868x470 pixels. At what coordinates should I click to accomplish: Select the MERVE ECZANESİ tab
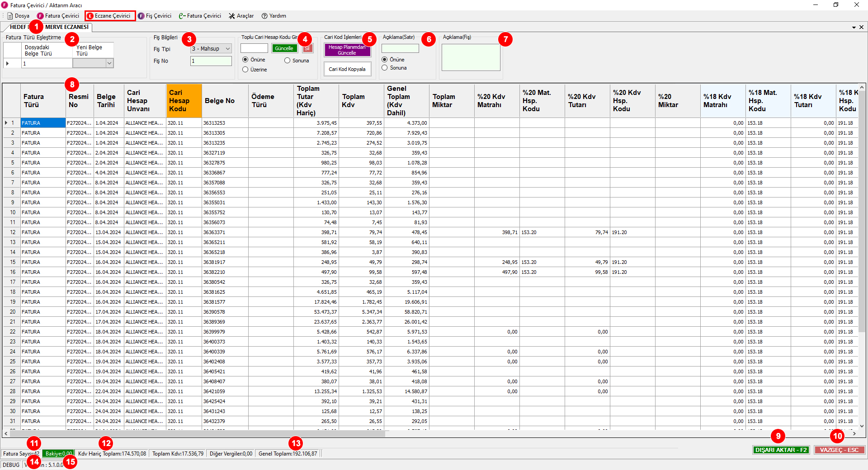pos(67,27)
